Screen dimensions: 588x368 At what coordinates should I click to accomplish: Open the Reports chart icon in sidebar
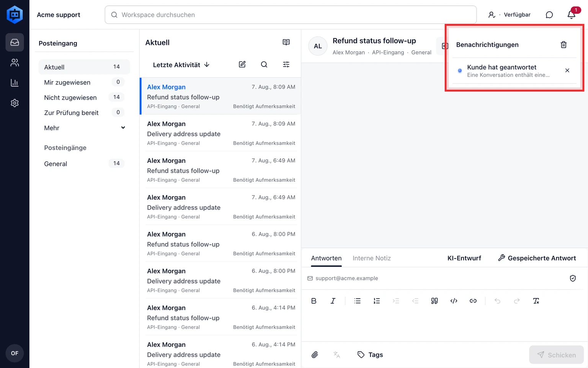pyautogui.click(x=15, y=83)
